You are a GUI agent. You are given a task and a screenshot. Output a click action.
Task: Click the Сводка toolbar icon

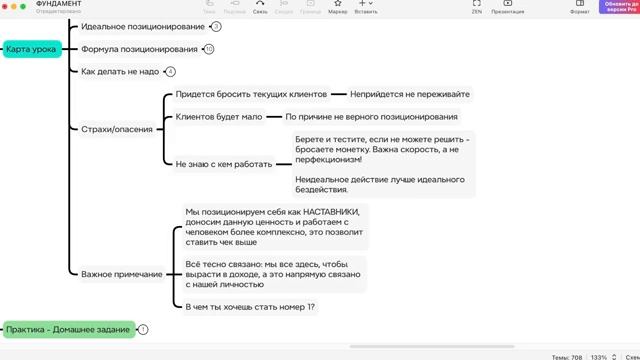pyautogui.click(x=284, y=3)
